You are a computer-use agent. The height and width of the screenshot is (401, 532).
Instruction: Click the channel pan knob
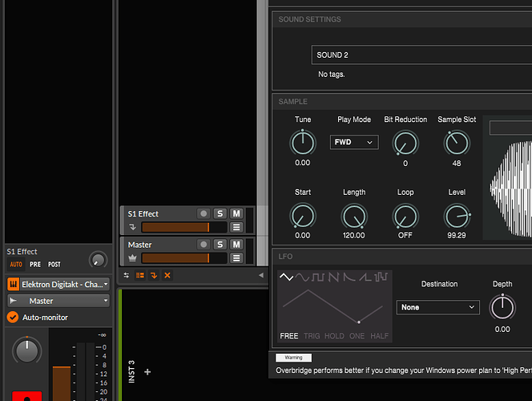coord(27,350)
